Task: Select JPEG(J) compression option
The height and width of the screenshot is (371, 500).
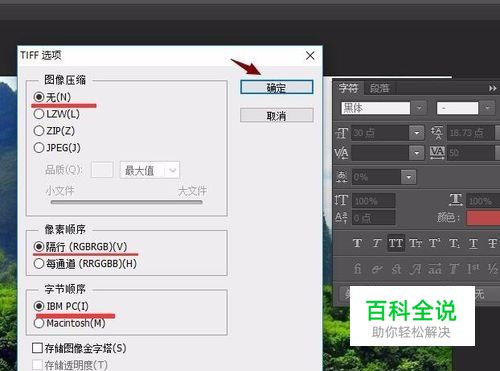Action: tap(57, 147)
